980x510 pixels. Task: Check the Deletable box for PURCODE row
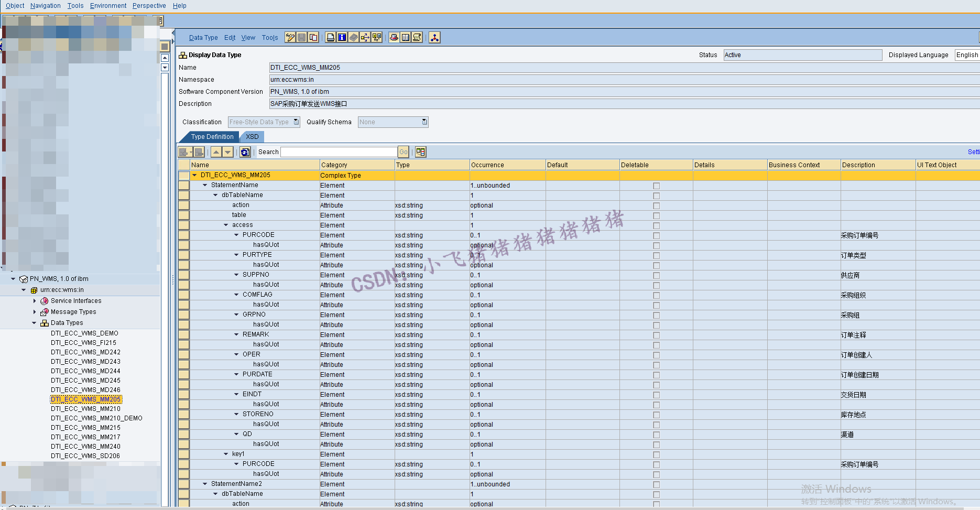pos(657,235)
